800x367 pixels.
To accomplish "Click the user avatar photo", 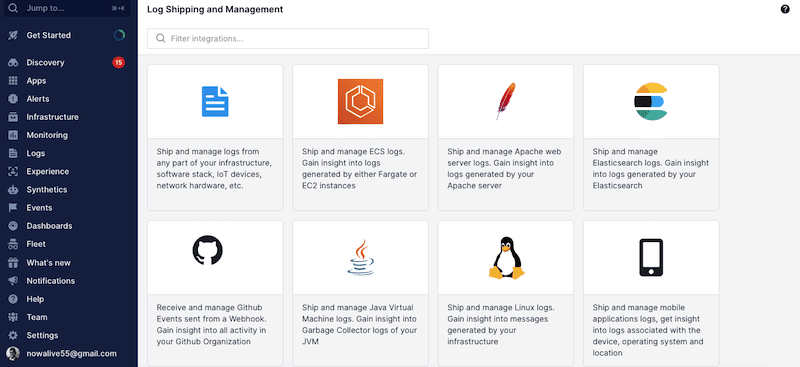I will (x=13, y=354).
